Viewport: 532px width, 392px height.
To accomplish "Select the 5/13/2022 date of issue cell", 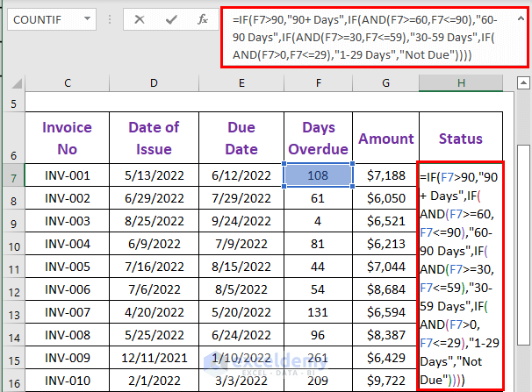I will (x=154, y=175).
